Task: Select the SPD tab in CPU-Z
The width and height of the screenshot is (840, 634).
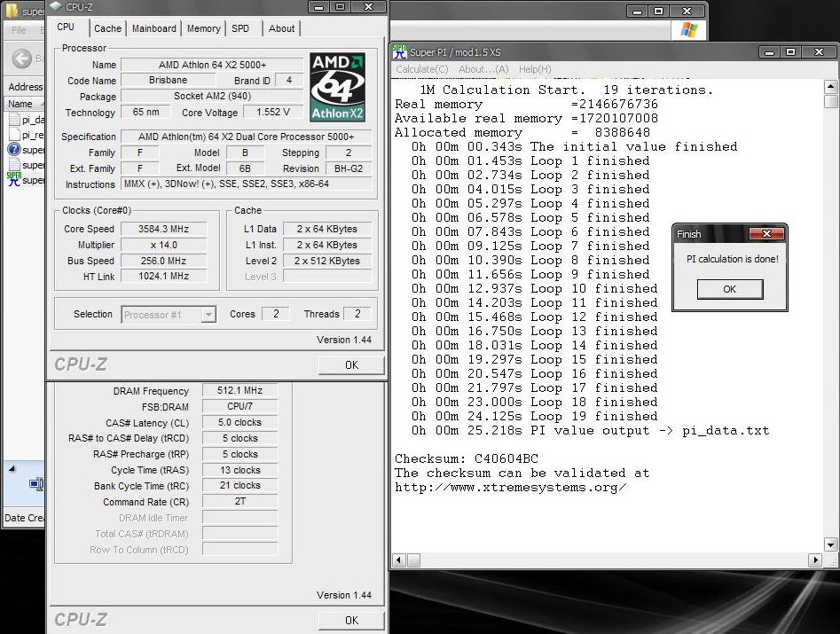Action: click(240, 28)
